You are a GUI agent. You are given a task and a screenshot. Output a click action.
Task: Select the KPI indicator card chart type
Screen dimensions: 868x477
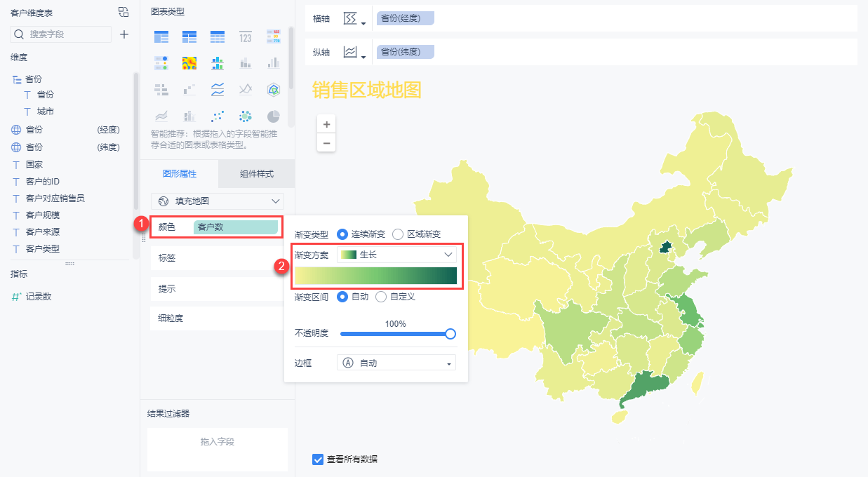coord(245,36)
